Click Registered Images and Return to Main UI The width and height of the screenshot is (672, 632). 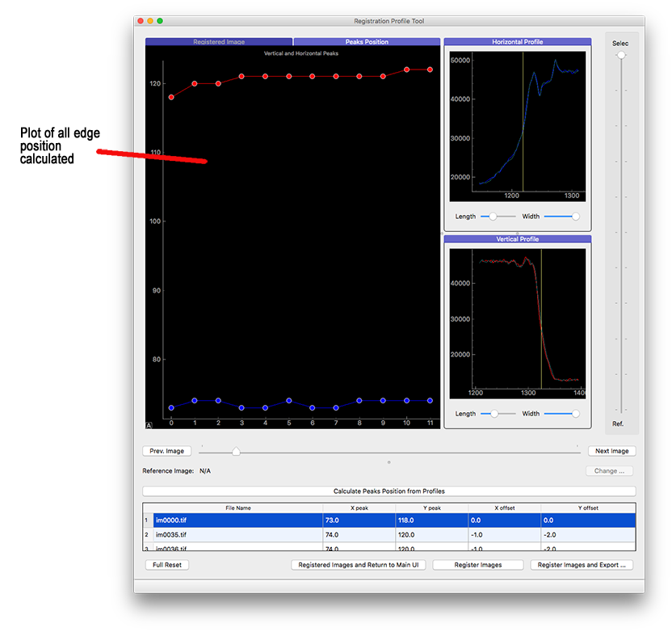358,565
